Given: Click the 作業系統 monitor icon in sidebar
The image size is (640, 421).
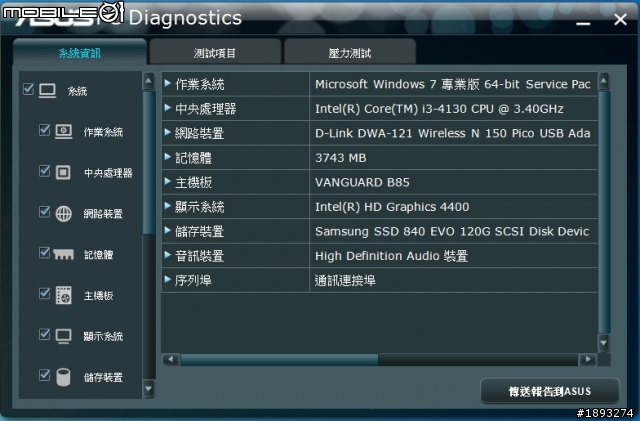Looking at the screenshot, I should (x=64, y=131).
